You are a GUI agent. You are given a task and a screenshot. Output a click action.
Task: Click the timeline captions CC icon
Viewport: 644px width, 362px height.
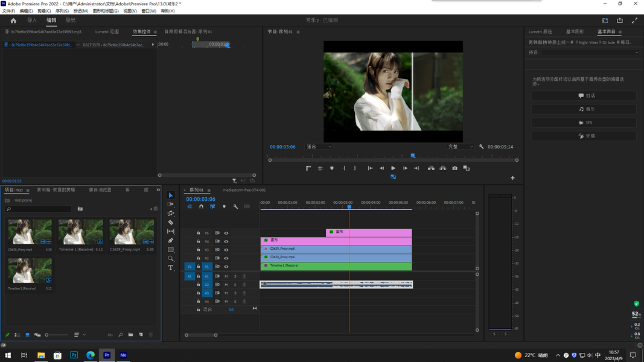(x=247, y=206)
